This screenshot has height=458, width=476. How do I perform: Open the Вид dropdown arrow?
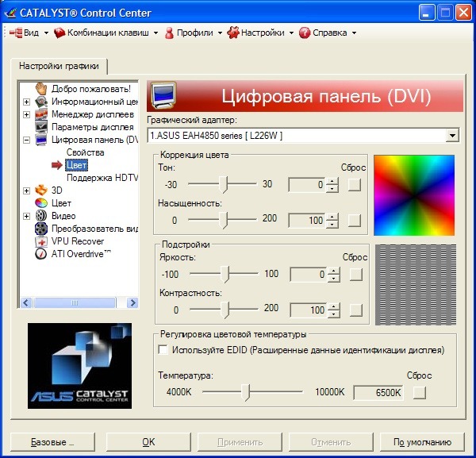pyautogui.click(x=46, y=33)
